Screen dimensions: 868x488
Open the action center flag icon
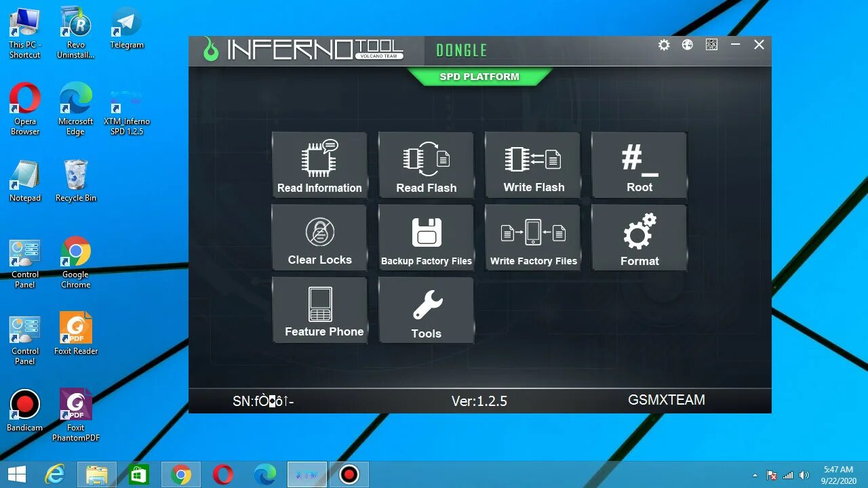coord(771,475)
